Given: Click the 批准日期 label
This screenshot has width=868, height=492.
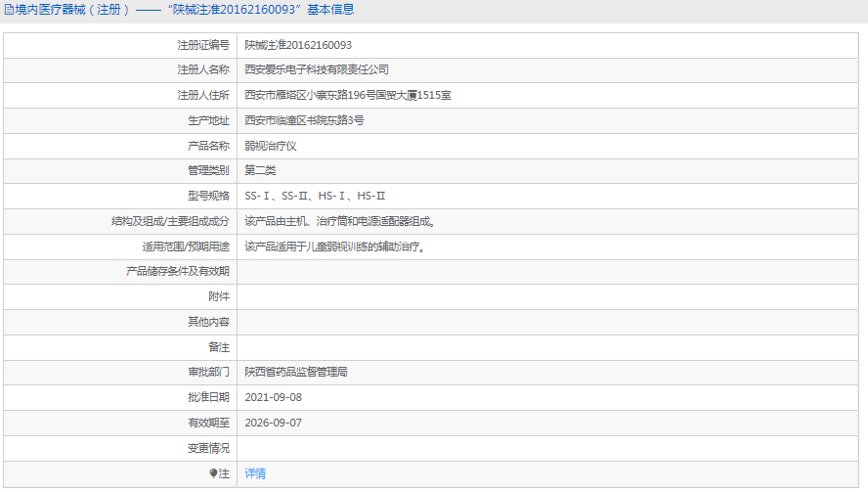Looking at the screenshot, I should pos(208,398).
